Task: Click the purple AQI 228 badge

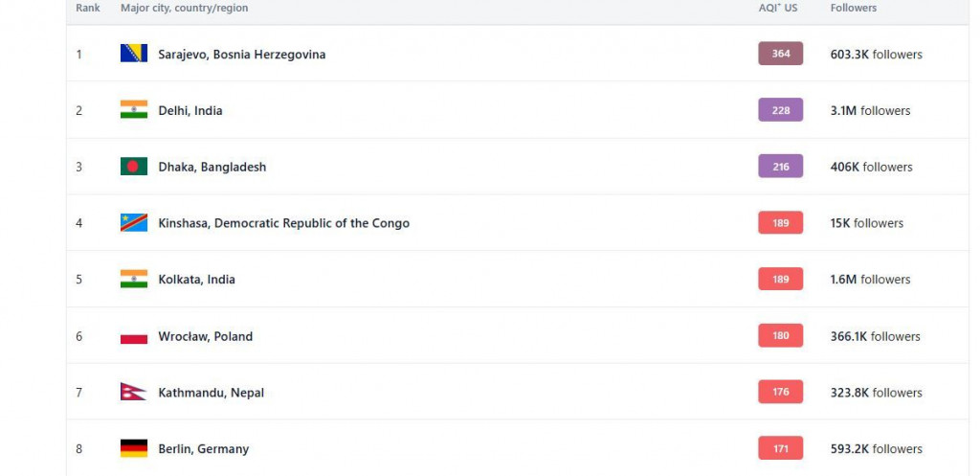Action: pyautogui.click(x=780, y=110)
